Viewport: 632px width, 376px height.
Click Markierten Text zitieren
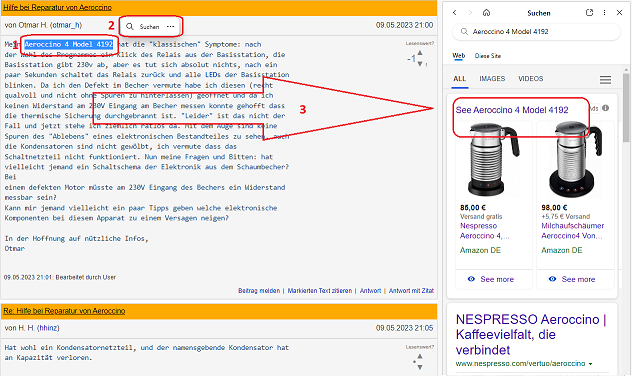320,291
